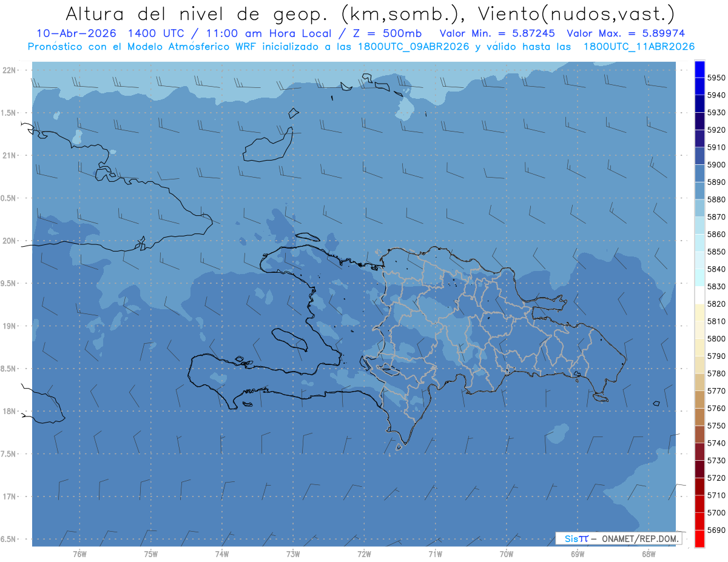Image resolution: width=728 pixels, height=562 pixels.
Task: Click the 68W longitude axis label
Action: (648, 554)
